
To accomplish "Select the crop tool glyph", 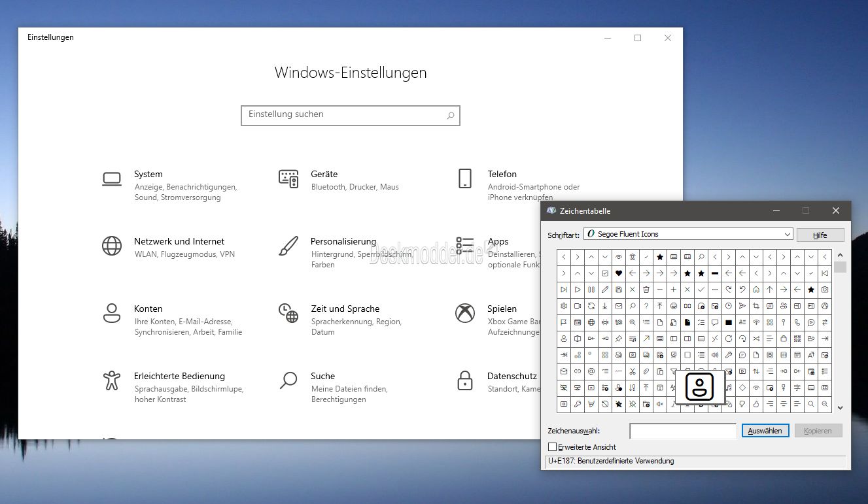I will pyautogui.click(x=756, y=306).
